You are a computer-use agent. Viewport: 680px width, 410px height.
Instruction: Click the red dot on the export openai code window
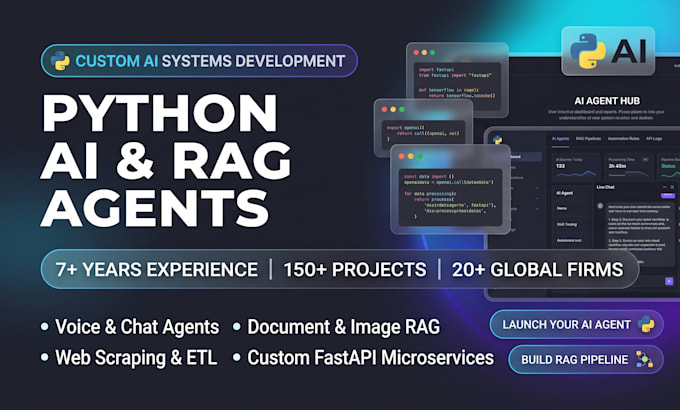coord(384,109)
